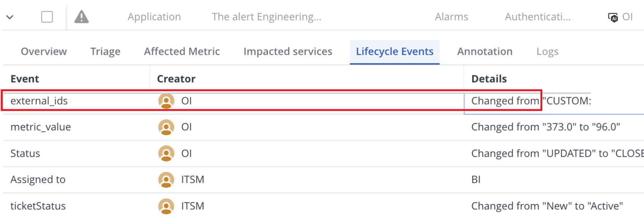The height and width of the screenshot is (217, 644).
Task: Click the avatar in the Status row
Action: point(166,154)
